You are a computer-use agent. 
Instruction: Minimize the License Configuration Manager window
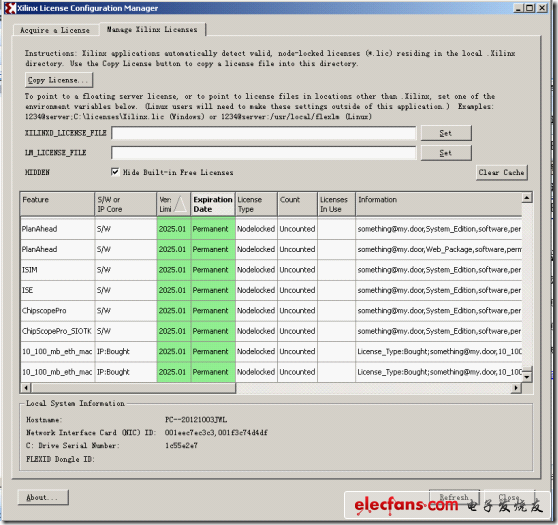(x=518, y=8)
